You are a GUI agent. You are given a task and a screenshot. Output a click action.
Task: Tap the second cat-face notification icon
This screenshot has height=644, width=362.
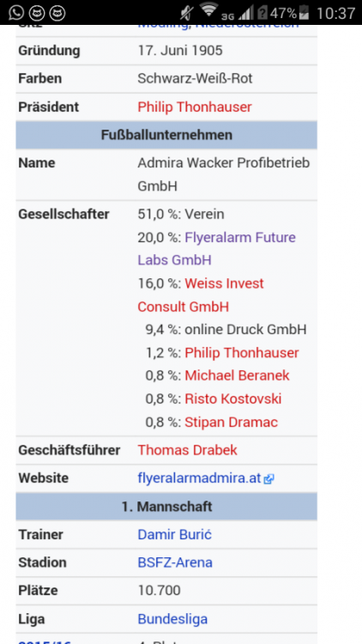click(37, 13)
